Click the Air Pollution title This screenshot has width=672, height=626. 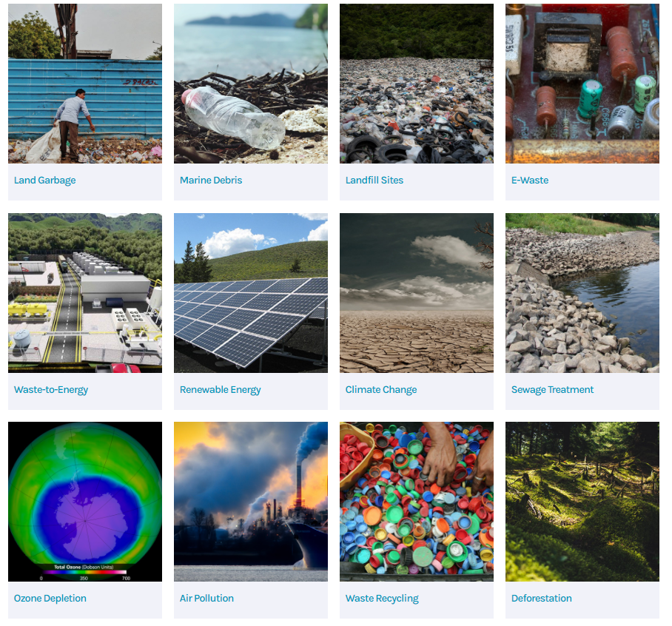pyautogui.click(x=206, y=599)
